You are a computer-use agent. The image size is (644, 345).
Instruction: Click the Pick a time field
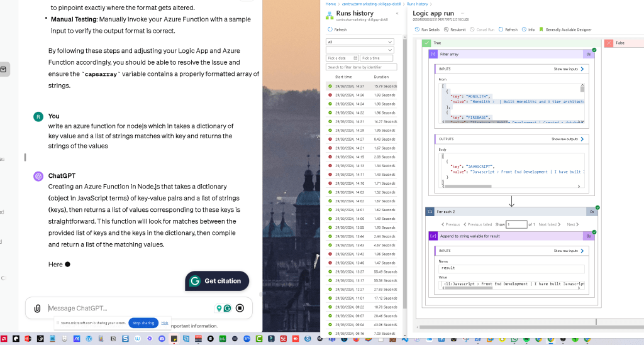tap(377, 58)
